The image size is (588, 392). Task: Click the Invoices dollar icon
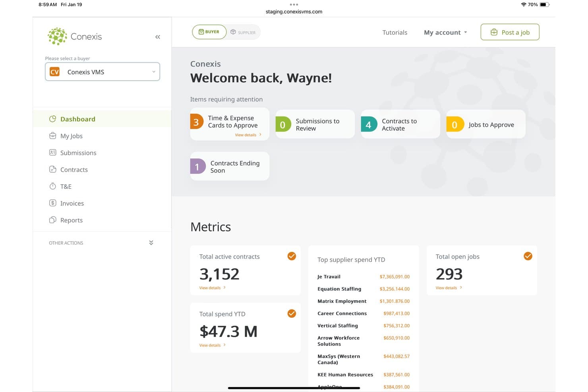click(x=52, y=203)
